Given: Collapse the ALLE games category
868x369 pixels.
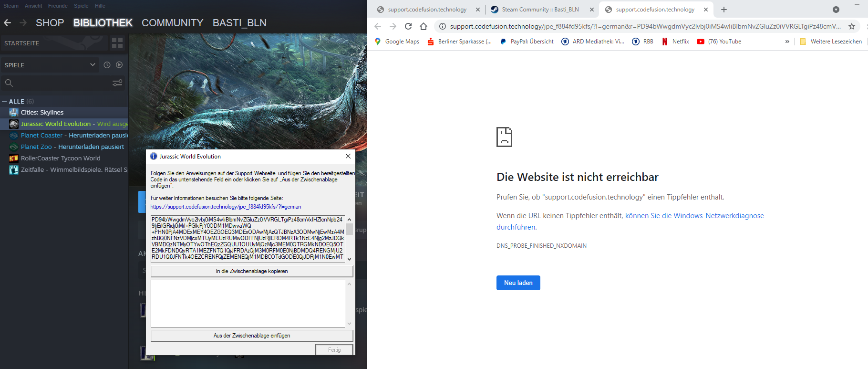Looking at the screenshot, I should tap(4, 101).
